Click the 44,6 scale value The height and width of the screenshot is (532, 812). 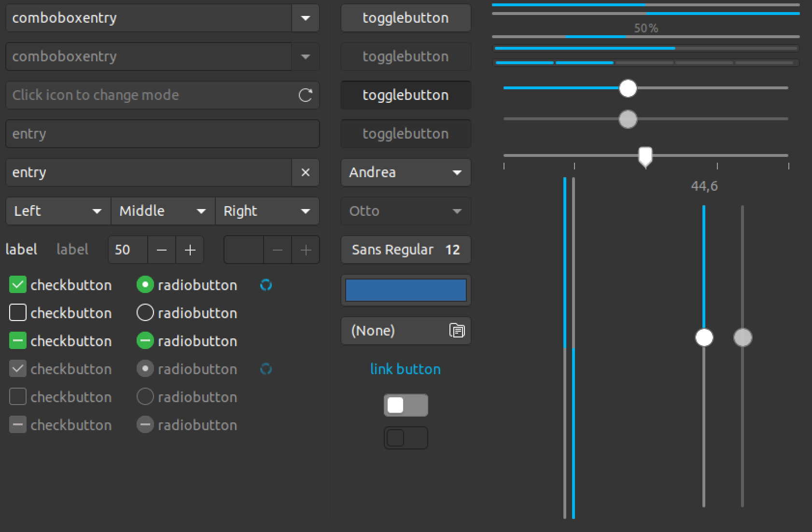point(704,186)
